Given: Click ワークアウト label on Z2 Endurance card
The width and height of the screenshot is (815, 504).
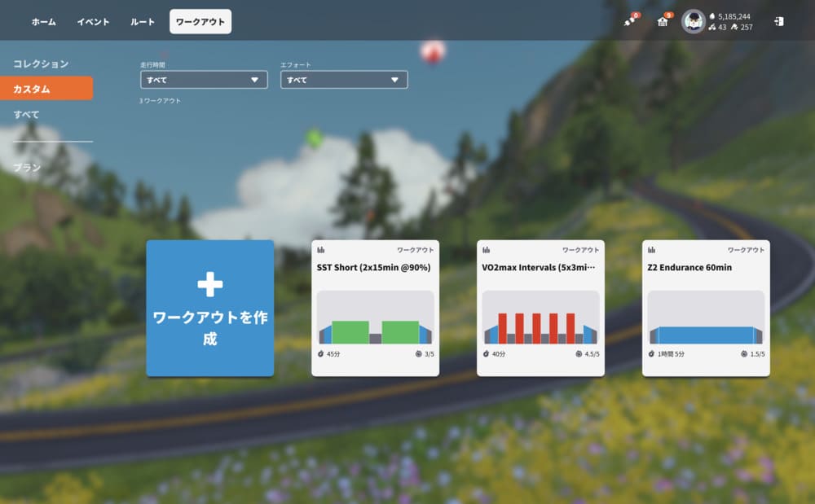Looking at the screenshot, I should (x=746, y=250).
